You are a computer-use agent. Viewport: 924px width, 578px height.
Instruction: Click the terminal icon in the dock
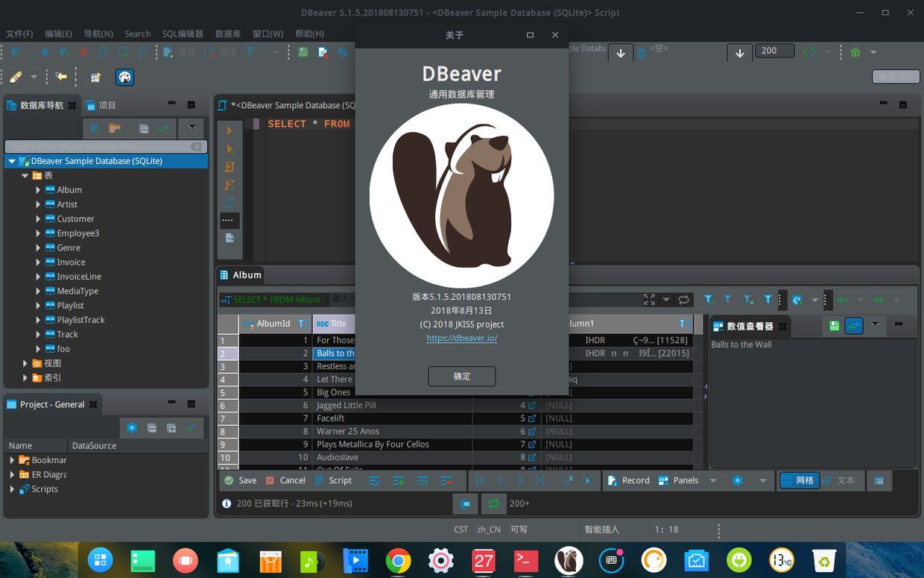[526, 560]
